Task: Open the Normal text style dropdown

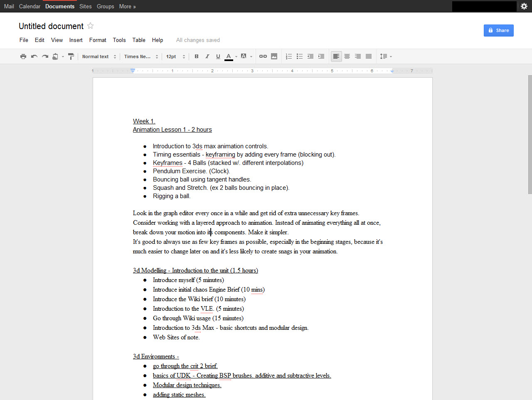Action: click(99, 56)
